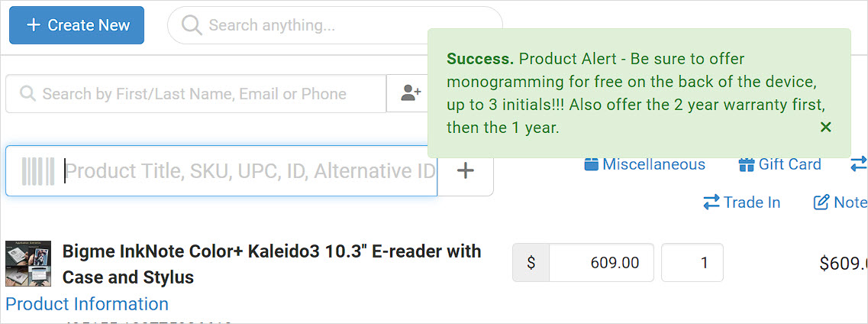868x324 pixels.
Task: Open the Trade In option
Action: coord(742,202)
